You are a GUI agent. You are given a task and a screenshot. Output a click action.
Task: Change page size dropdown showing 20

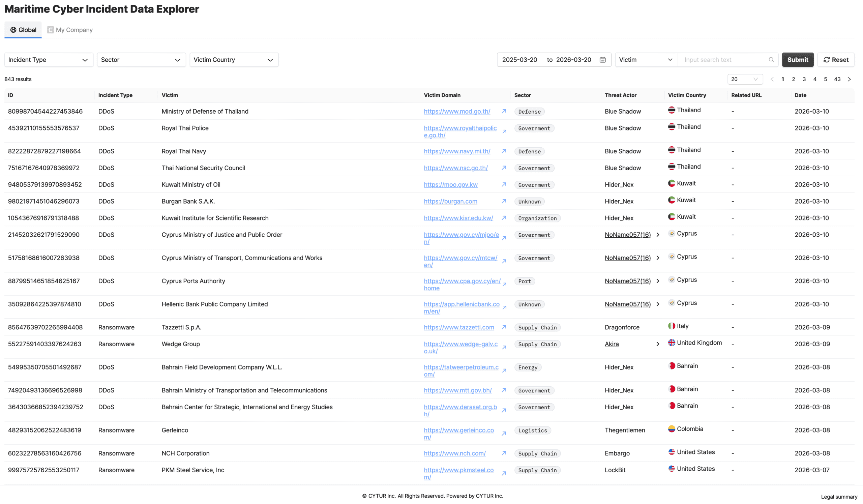click(x=745, y=80)
